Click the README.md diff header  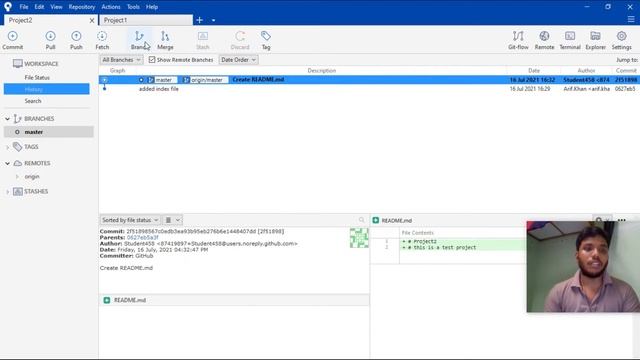point(396,220)
